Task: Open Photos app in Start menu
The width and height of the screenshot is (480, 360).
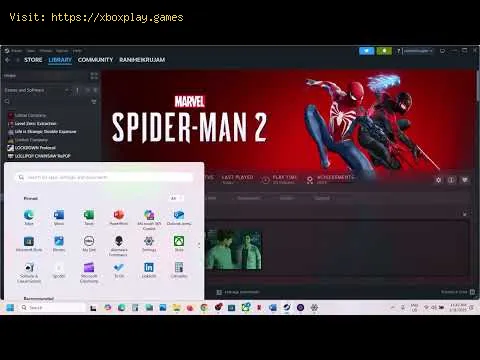Action: pyautogui.click(x=59, y=244)
